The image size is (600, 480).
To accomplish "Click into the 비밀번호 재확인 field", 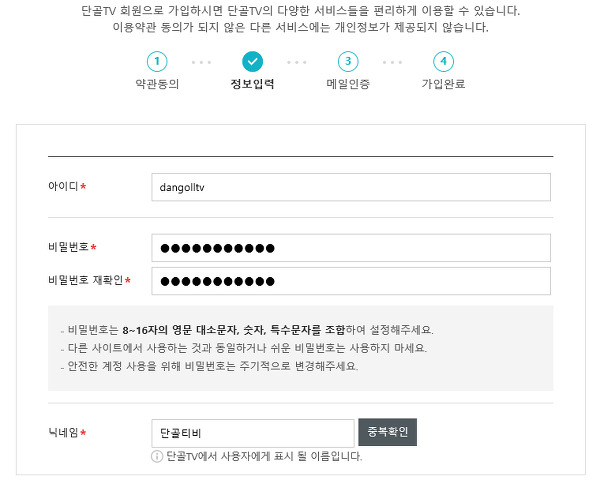I will [x=350, y=281].
